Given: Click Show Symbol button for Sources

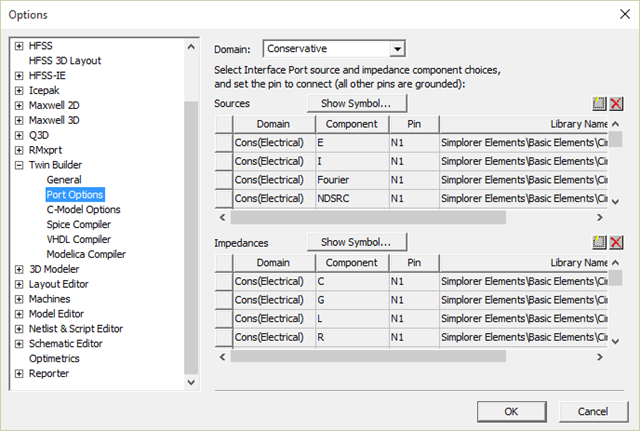Looking at the screenshot, I should pyautogui.click(x=356, y=103).
